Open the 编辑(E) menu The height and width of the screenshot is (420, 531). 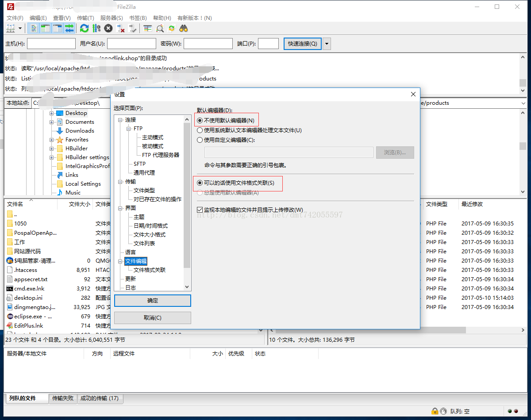(38, 18)
